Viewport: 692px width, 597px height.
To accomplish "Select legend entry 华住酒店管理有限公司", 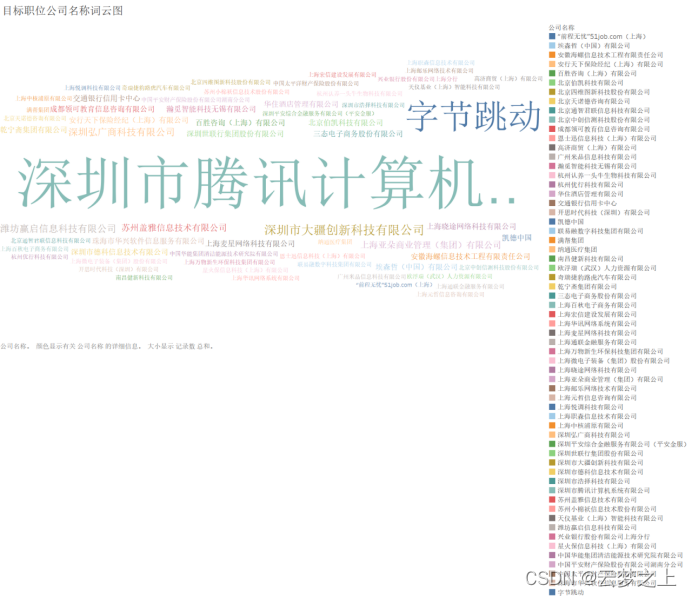I will point(586,194).
